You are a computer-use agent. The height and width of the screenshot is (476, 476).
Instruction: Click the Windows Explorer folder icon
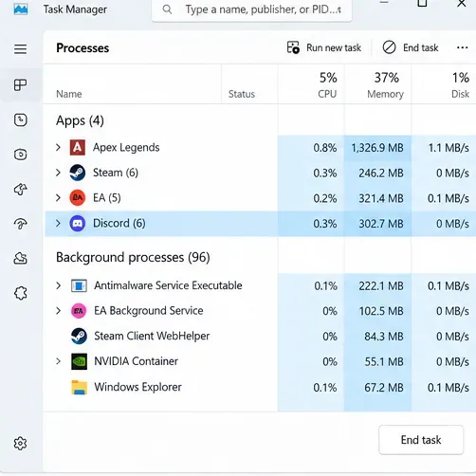(79, 387)
